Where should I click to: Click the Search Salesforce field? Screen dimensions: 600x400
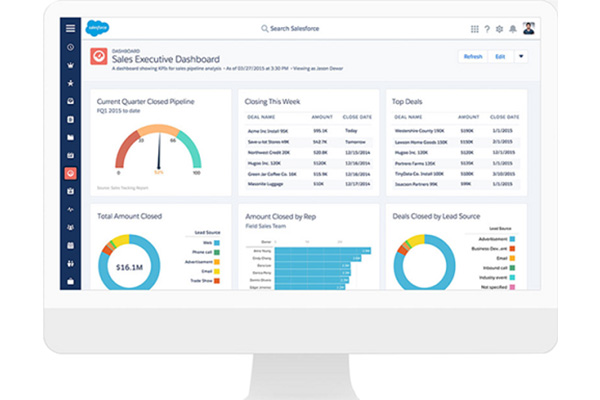[300, 29]
